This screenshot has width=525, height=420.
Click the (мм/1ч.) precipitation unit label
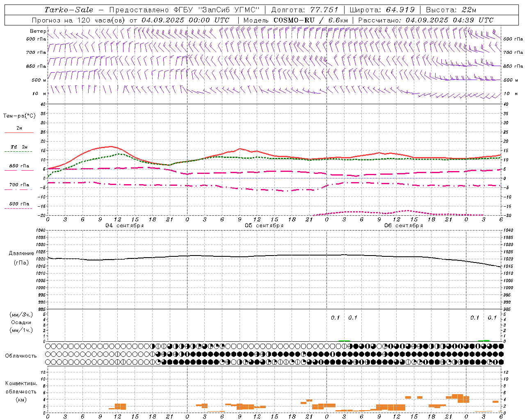pos(21,330)
